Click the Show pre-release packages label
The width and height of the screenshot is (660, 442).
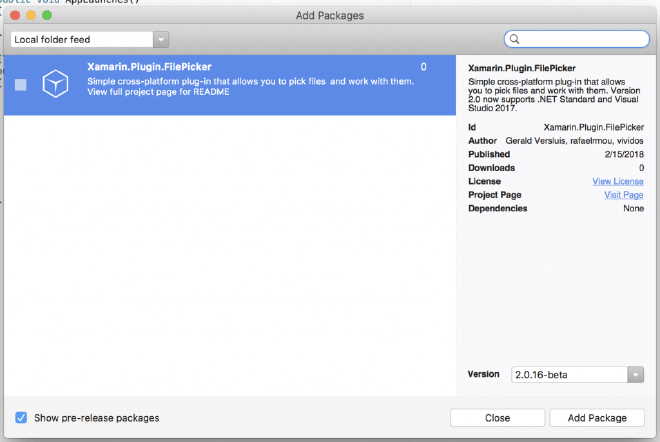tap(97, 418)
